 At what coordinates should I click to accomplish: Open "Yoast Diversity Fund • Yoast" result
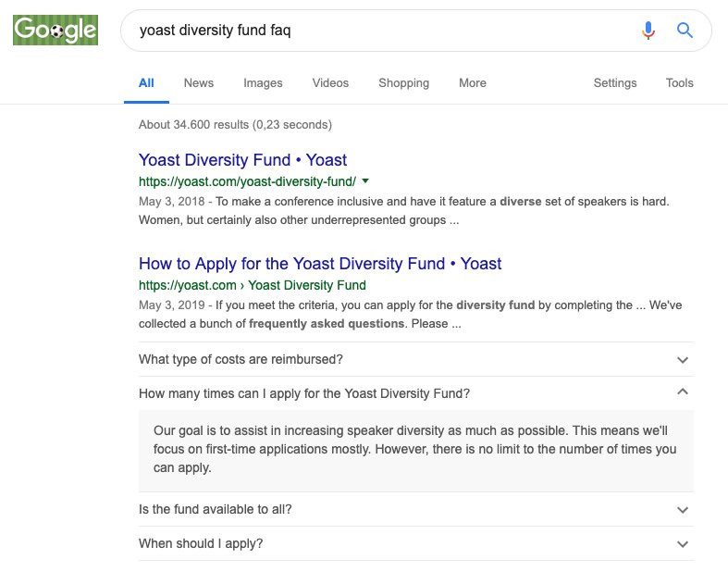(242, 159)
